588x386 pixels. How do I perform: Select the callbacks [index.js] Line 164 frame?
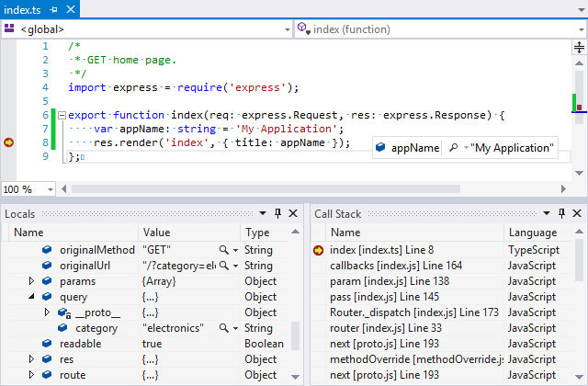pos(396,266)
